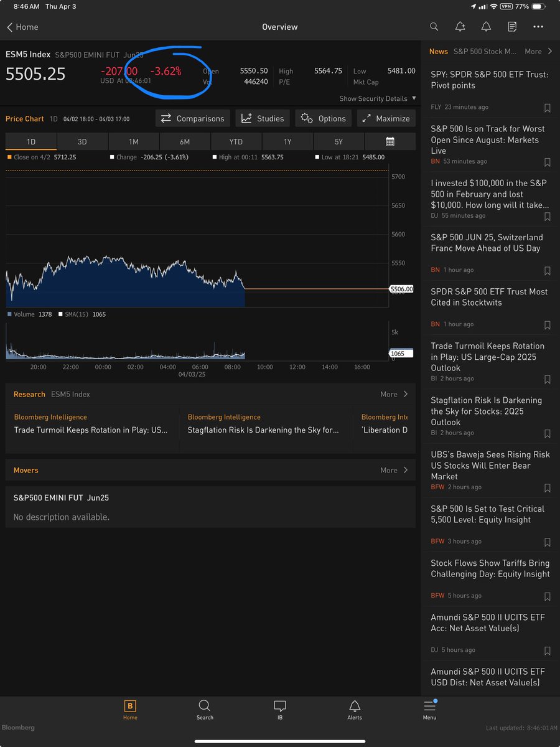Tap the ESM5 Index ticker heading
The image size is (560, 747).
tap(28, 55)
